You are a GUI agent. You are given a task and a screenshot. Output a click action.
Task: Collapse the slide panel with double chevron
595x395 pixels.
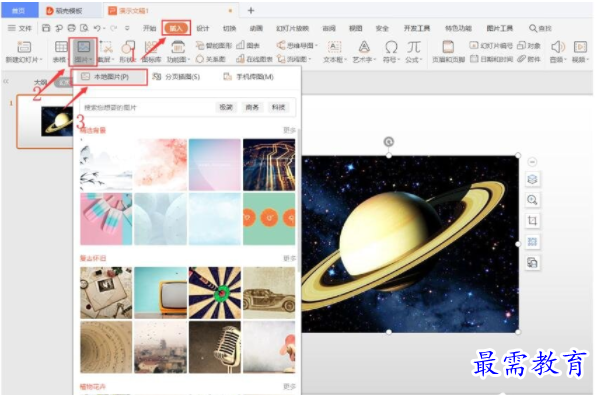[x=6, y=81]
